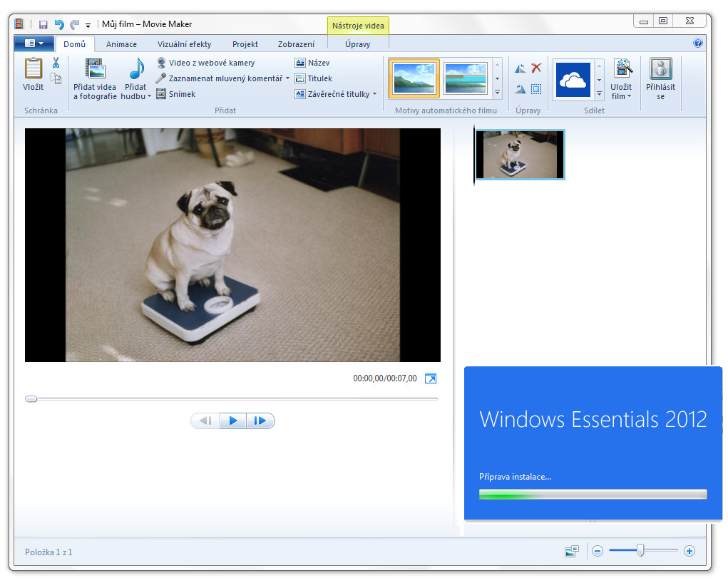The height and width of the screenshot is (583, 728).
Task: Expand the Sdílet gallery more arrow
Action: pos(599,93)
